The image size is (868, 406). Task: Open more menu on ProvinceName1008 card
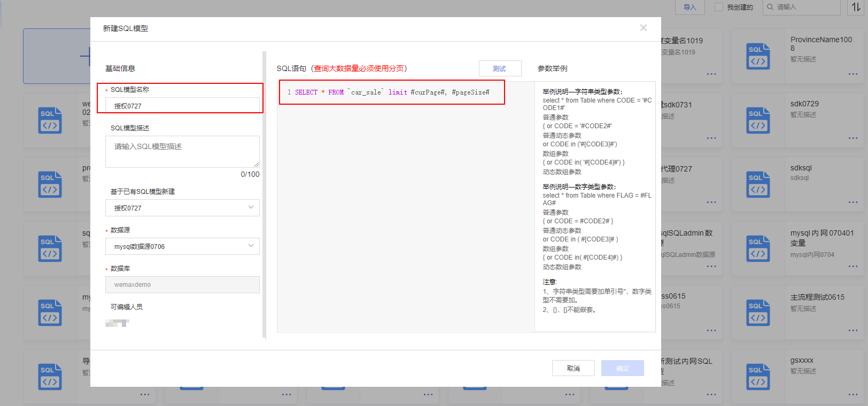[853, 74]
